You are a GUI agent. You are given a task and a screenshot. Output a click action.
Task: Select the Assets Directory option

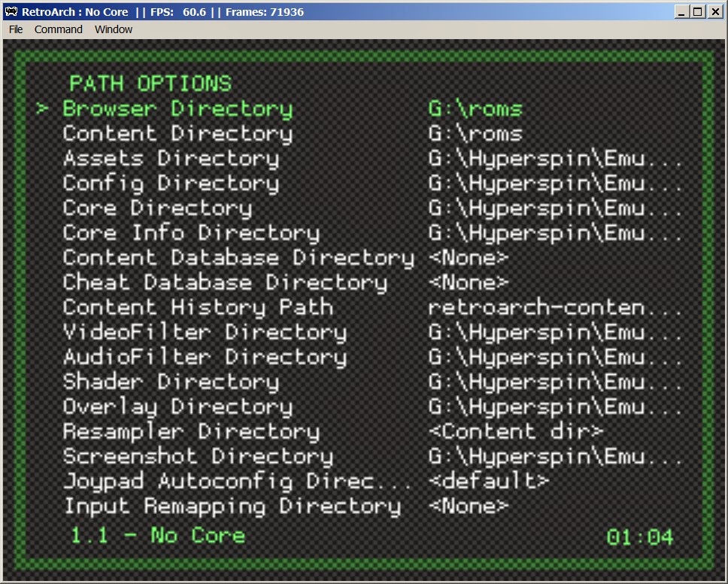(x=171, y=159)
